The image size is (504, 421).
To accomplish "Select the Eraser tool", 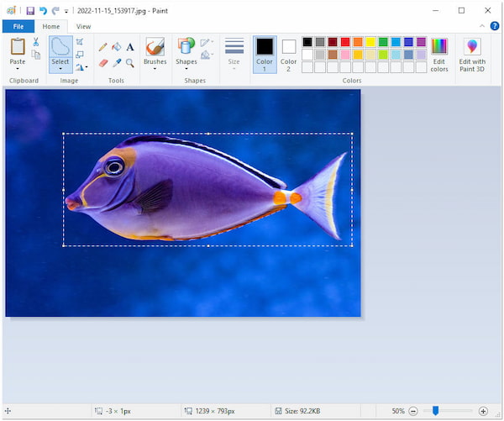I will (x=103, y=63).
